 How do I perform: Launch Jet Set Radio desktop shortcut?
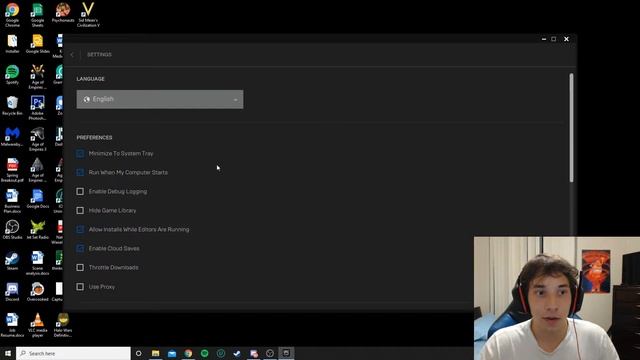point(38,230)
